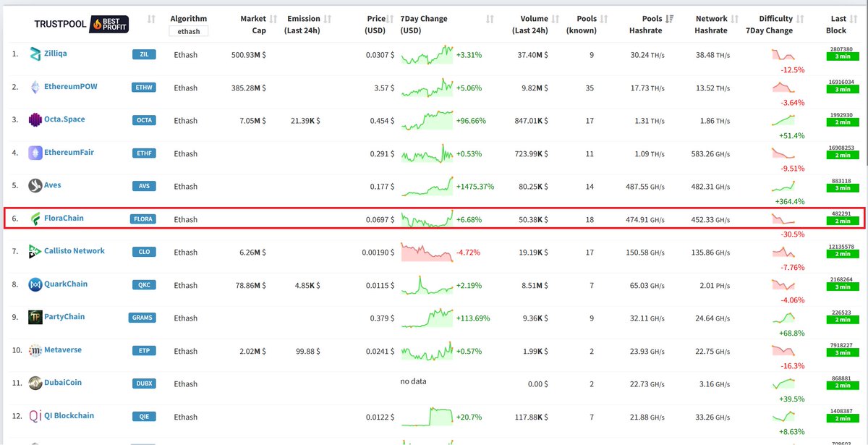Screen dimensions: 868x445
Task: Open the Aves difficulty change sparkline
Action: (x=783, y=187)
